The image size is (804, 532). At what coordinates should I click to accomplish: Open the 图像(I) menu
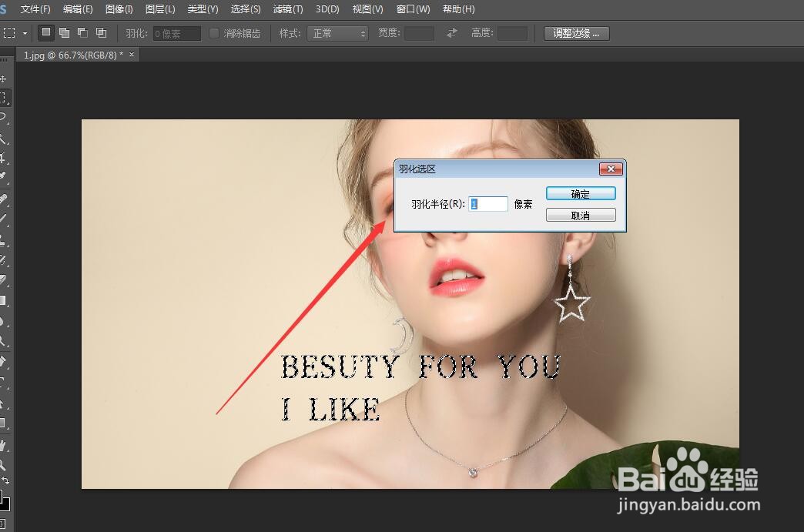119,9
